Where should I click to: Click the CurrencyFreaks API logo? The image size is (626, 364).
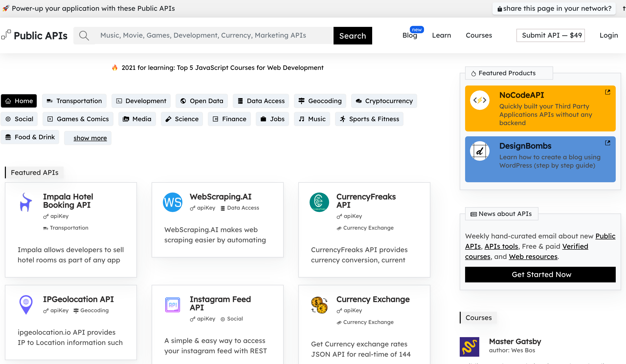click(x=319, y=202)
